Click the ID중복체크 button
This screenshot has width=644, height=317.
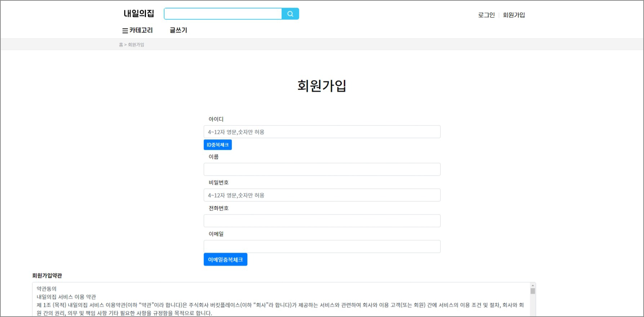coord(218,145)
